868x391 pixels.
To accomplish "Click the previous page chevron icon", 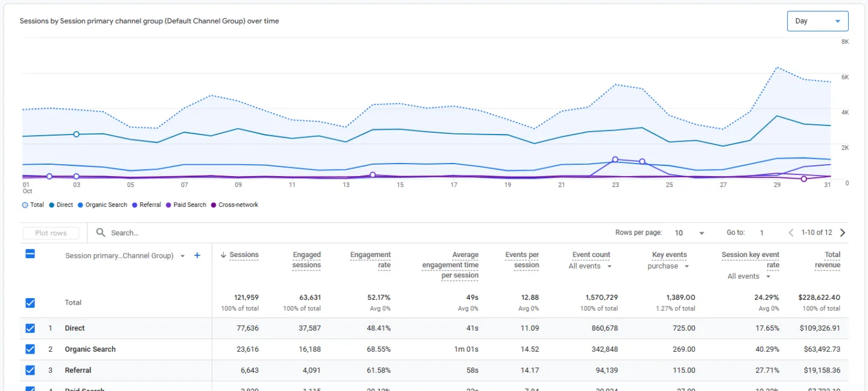I will pos(790,232).
